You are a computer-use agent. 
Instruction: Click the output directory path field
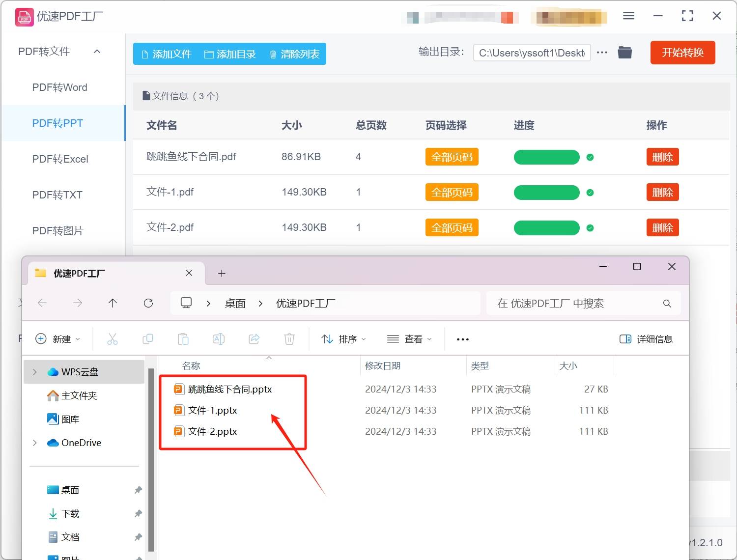[532, 53]
